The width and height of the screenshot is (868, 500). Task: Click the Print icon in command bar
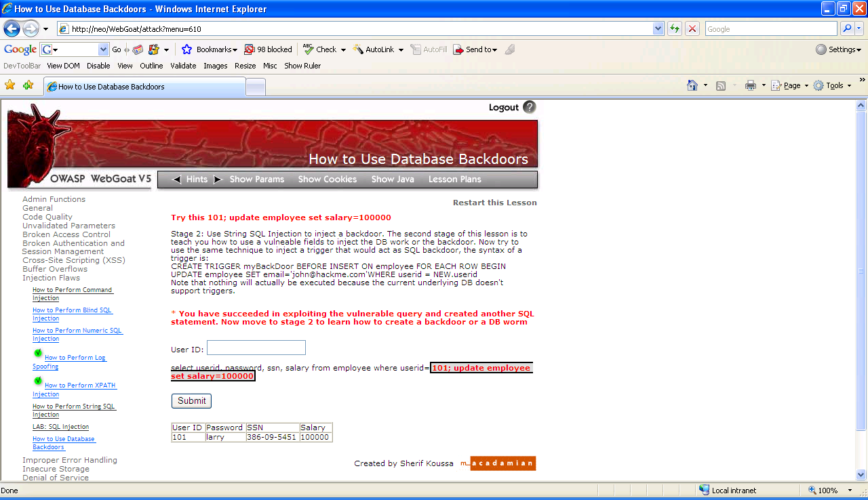click(x=751, y=85)
